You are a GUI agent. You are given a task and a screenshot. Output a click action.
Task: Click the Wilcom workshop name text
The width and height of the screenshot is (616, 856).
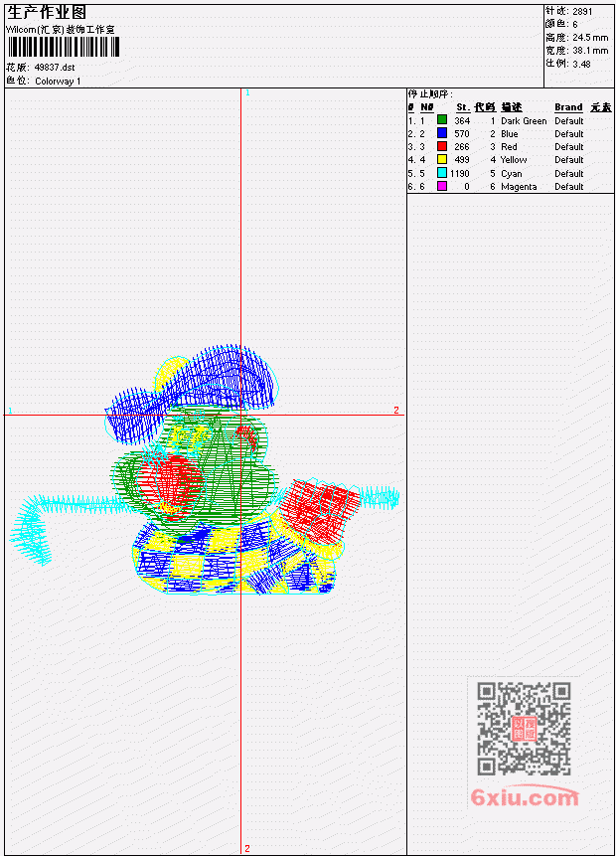point(61,30)
